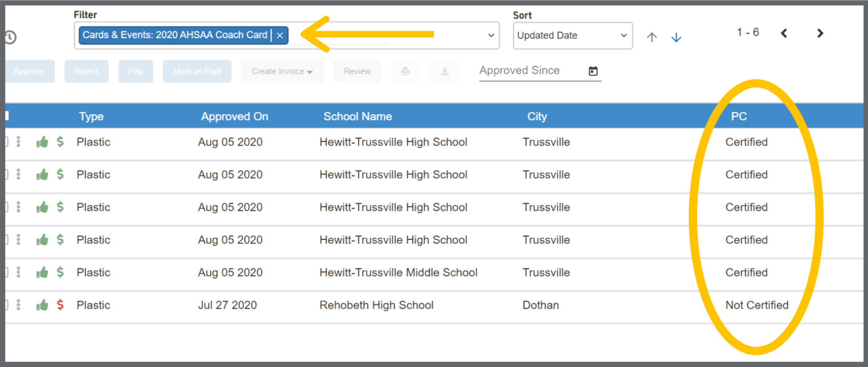Click the history clock icon
This screenshot has height=367, width=868.
[x=10, y=37]
